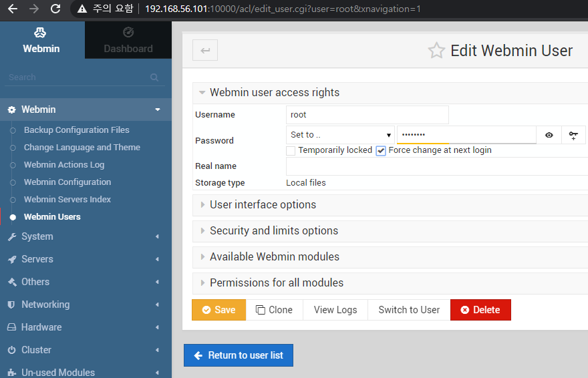Click the wrench icon beside System

[12, 237]
